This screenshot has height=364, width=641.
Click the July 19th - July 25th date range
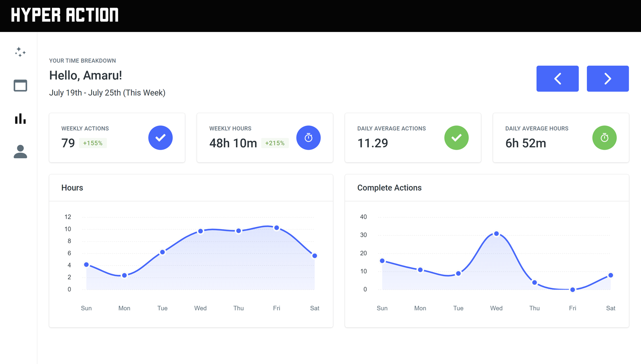[x=107, y=92]
